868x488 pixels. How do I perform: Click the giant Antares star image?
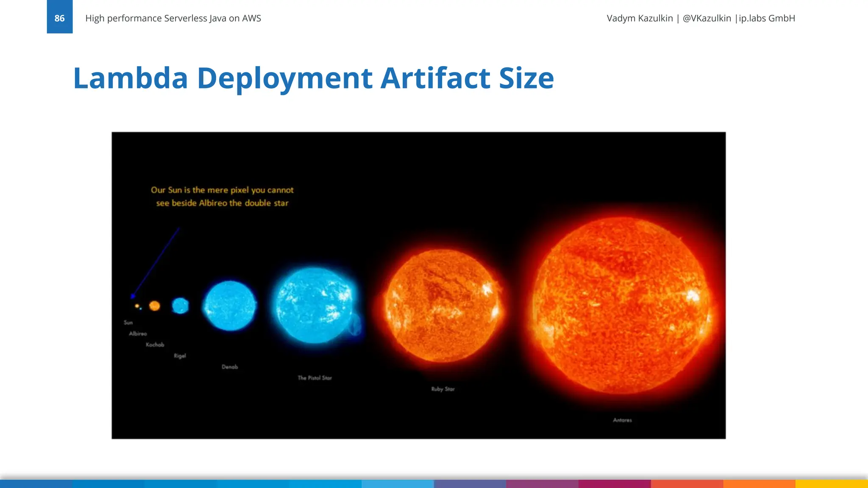pos(622,305)
